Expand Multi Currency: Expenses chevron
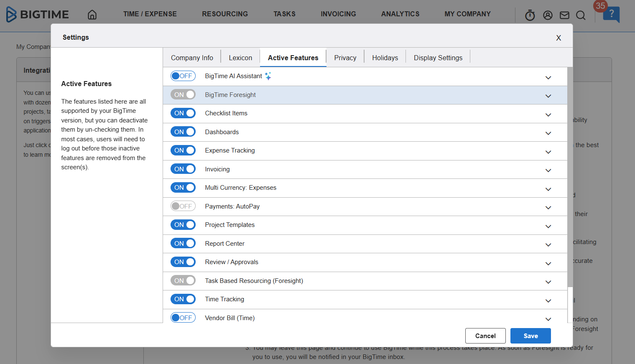635x364 pixels. point(548,189)
